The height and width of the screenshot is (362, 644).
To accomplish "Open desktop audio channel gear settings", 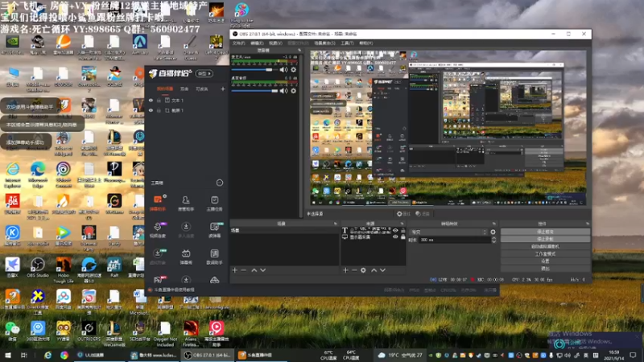I will [x=293, y=91].
